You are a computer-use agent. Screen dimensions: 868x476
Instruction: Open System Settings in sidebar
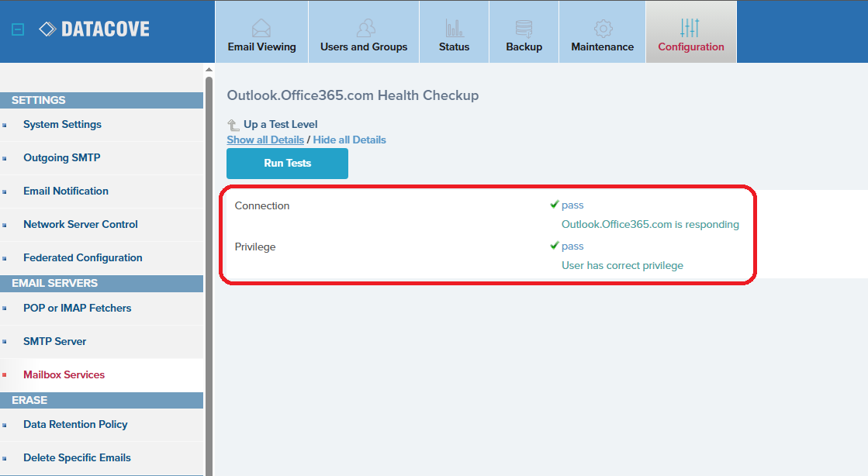[x=62, y=125]
